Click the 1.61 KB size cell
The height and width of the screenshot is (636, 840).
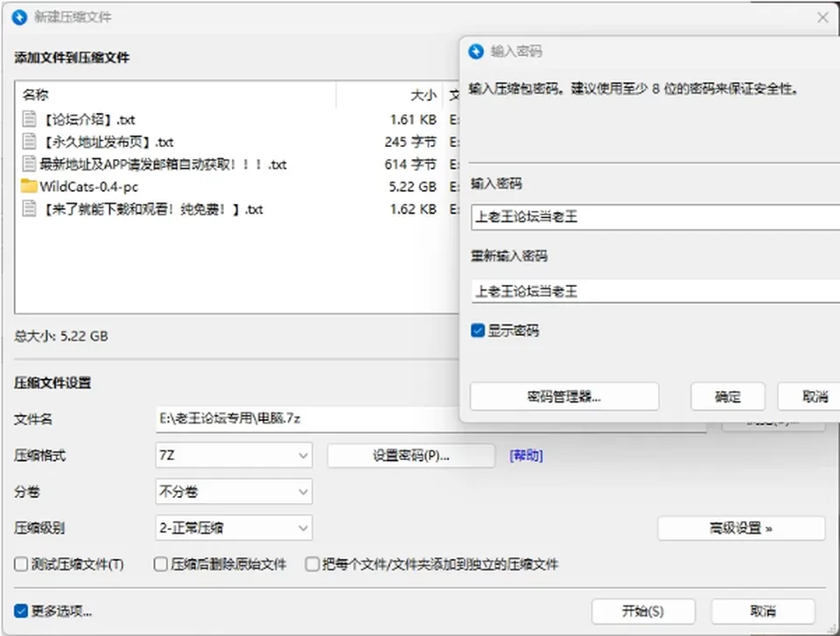point(413,120)
